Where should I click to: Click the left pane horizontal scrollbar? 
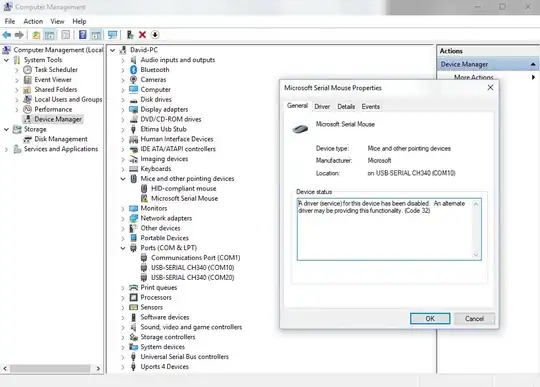coord(51,368)
